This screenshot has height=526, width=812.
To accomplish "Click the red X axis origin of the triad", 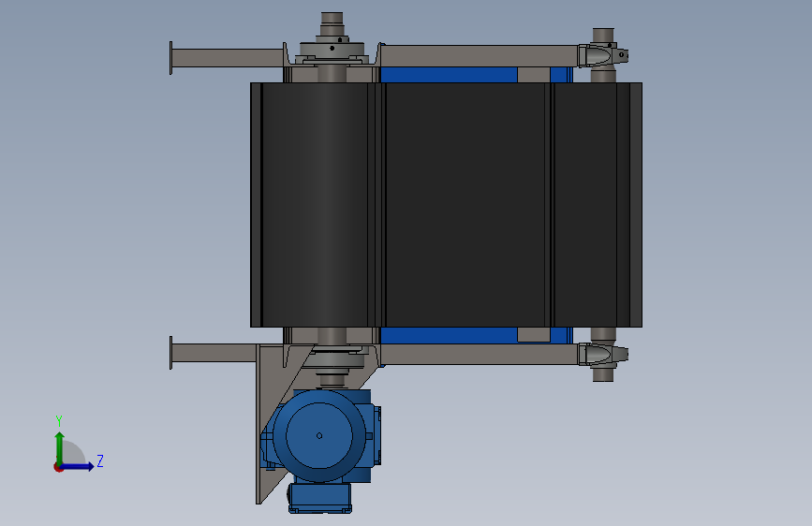I will tap(58, 467).
